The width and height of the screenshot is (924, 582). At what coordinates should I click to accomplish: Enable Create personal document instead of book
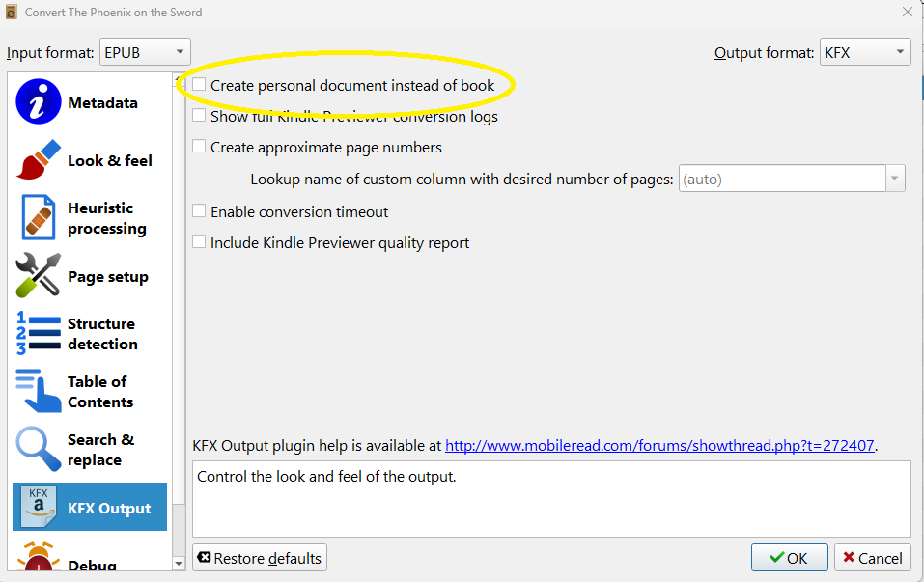pos(199,85)
